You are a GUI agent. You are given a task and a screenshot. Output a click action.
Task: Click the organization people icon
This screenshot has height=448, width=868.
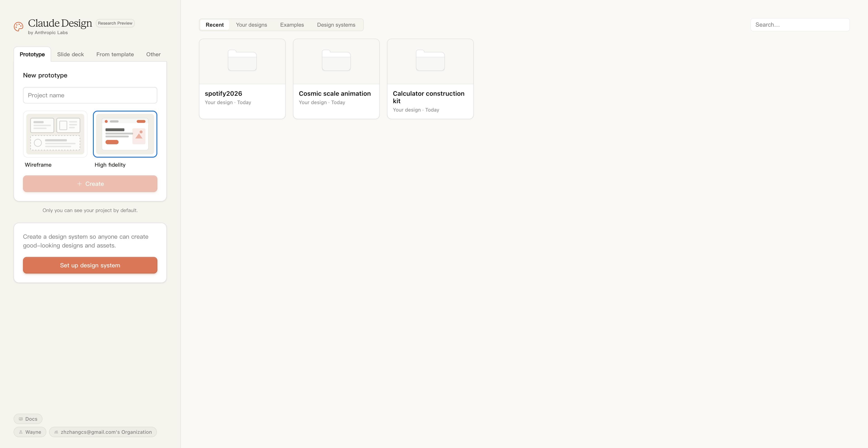(x=56, y=432)
